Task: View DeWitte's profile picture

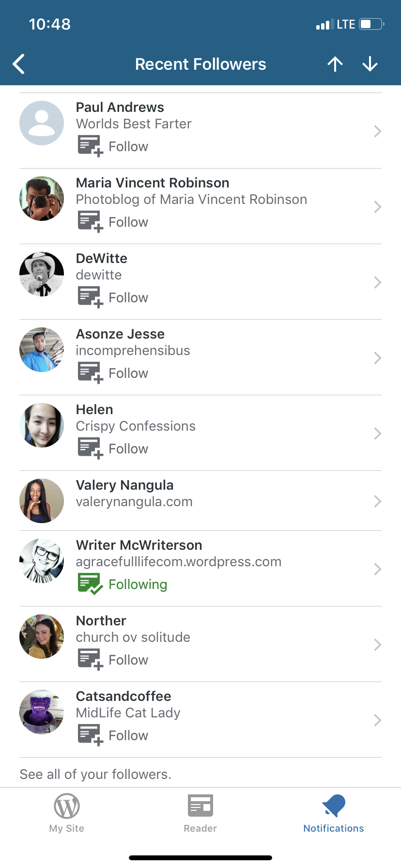Action: [42, 274]
